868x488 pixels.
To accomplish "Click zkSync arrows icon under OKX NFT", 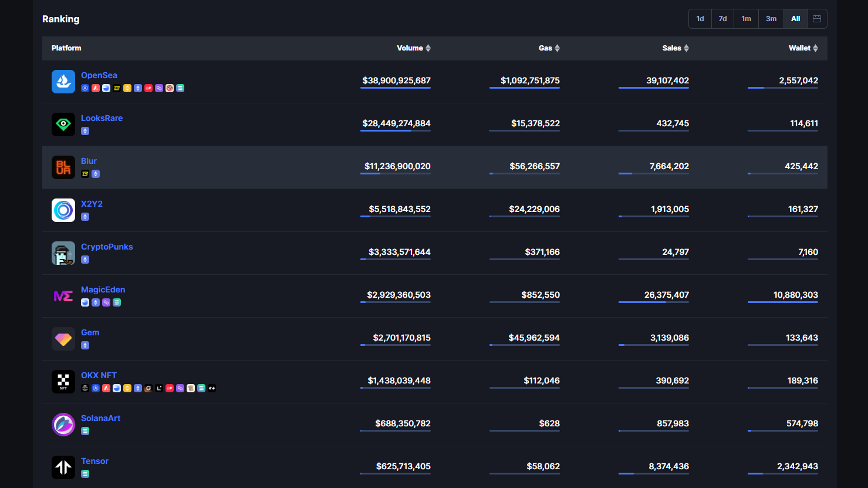I will [212, 388].
